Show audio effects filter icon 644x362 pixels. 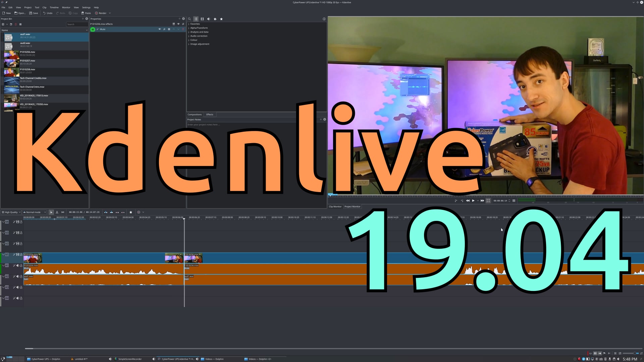click(209, 19)
